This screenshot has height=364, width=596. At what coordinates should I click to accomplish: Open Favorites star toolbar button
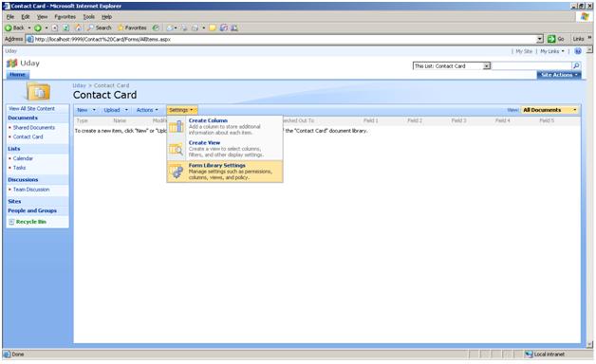(x=132, y=27)
